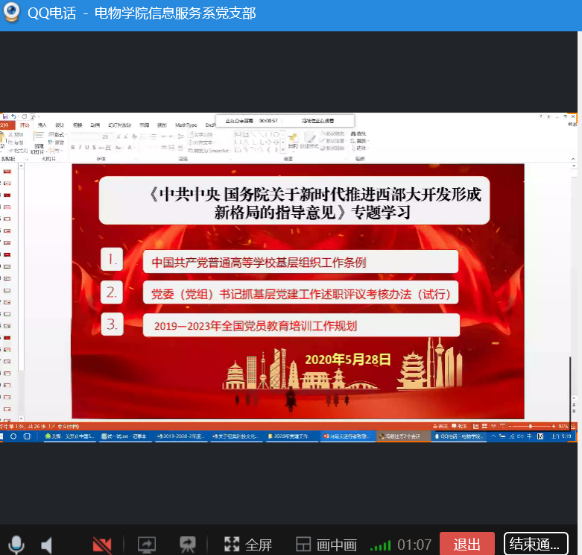Click the 结束通... end call button
582x555 pixels.
click(535, 544)
